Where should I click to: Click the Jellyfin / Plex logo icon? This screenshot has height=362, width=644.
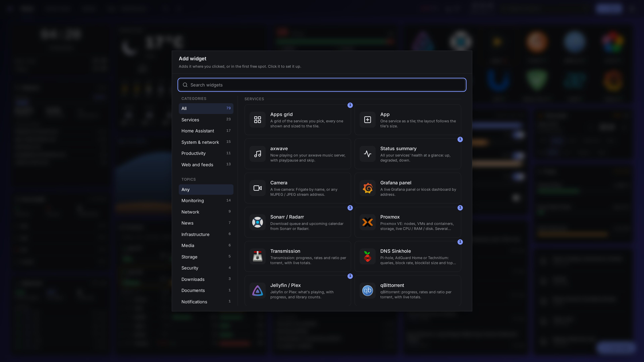pyautogui.click(x=257, y=291)
